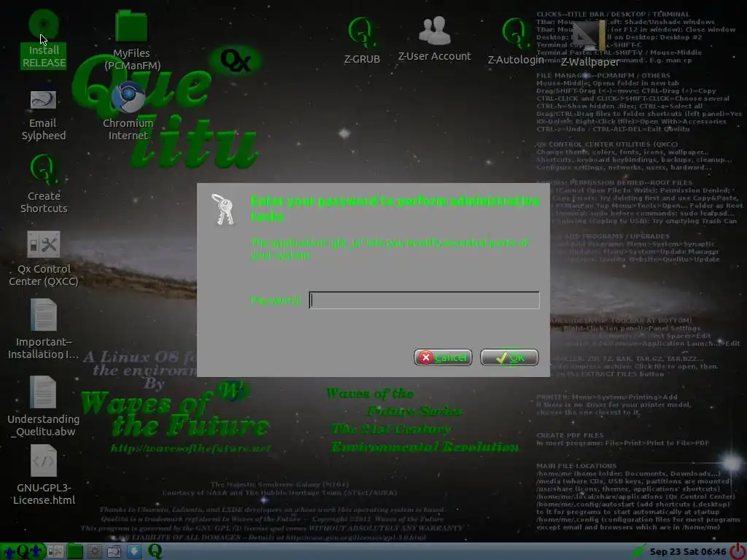Viewport: 747px width, 560px height.
Task: Click the blue diamond launcher in taskbar
Action: pyautogui.click(x=134, y=552)
